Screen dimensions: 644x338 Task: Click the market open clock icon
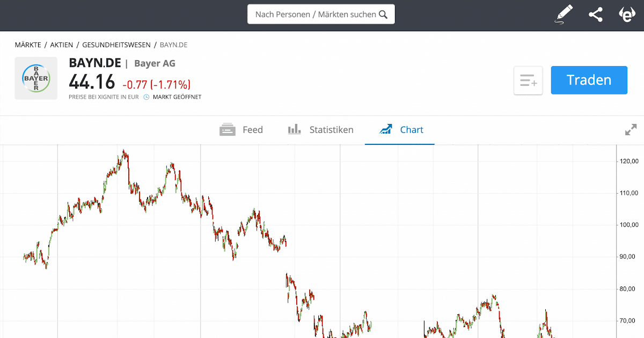(x=146, y=97)
